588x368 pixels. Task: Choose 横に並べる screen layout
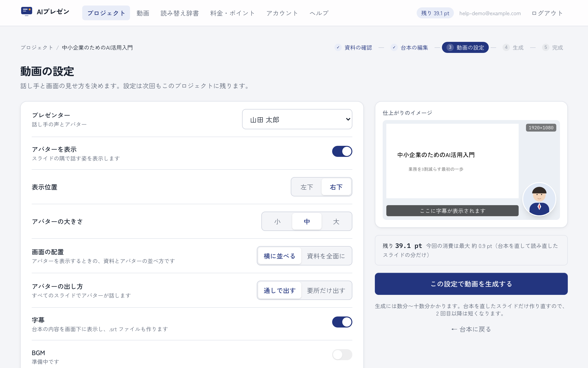tap(280, 256)
